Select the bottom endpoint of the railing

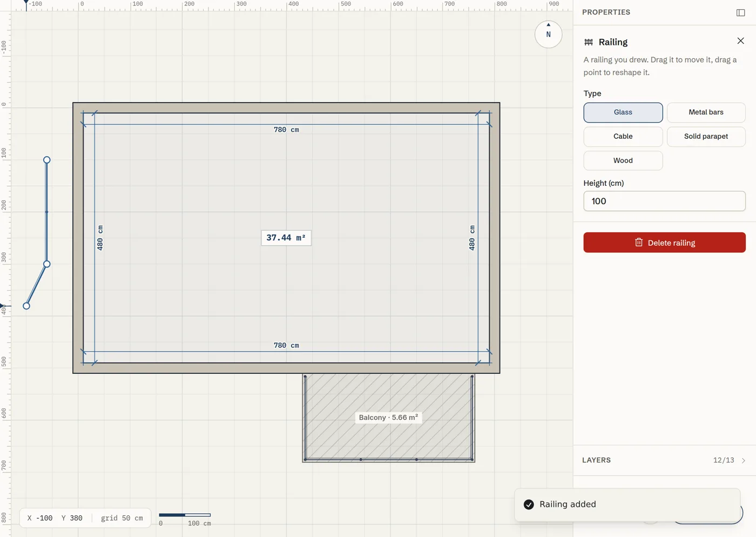[26, 306]
